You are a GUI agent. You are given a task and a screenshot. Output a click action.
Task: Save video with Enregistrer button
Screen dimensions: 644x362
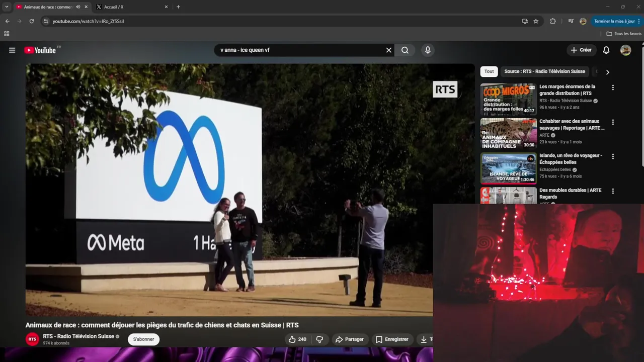pyautogui.click(x=392, y=339)
